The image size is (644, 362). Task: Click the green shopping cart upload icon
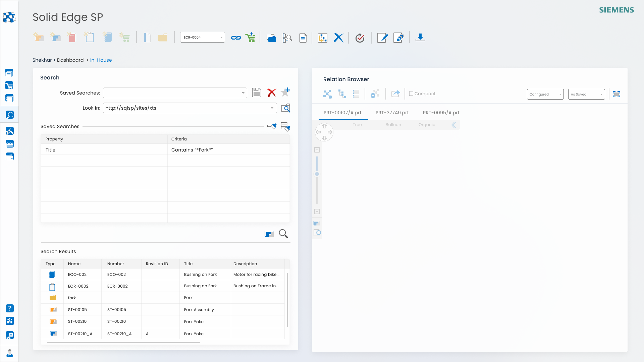click(x=250, y=38)
